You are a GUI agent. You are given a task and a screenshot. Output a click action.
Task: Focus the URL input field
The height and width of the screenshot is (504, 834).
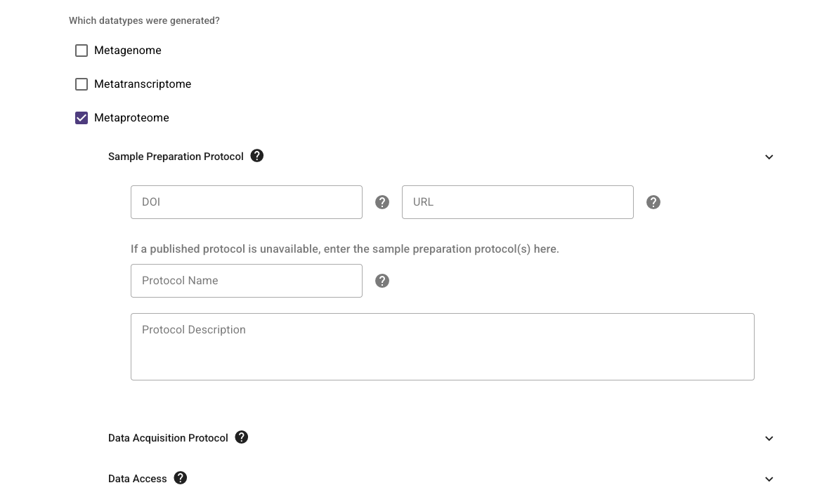point(518,202)
